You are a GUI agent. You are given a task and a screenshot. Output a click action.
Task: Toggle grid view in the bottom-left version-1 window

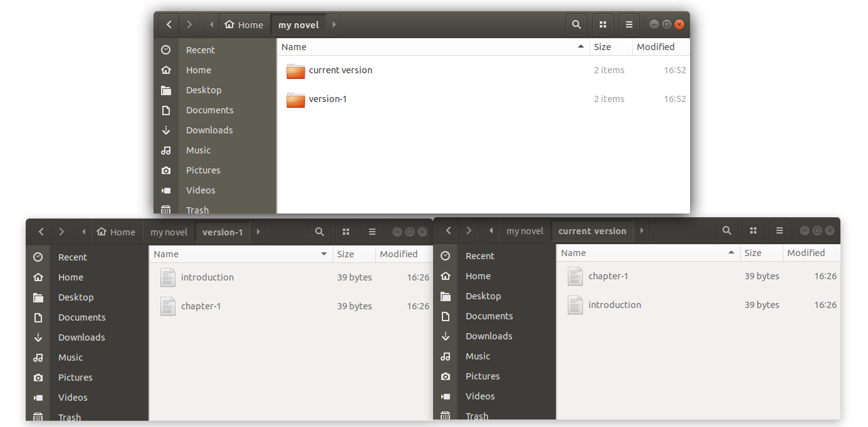point(345,232)
